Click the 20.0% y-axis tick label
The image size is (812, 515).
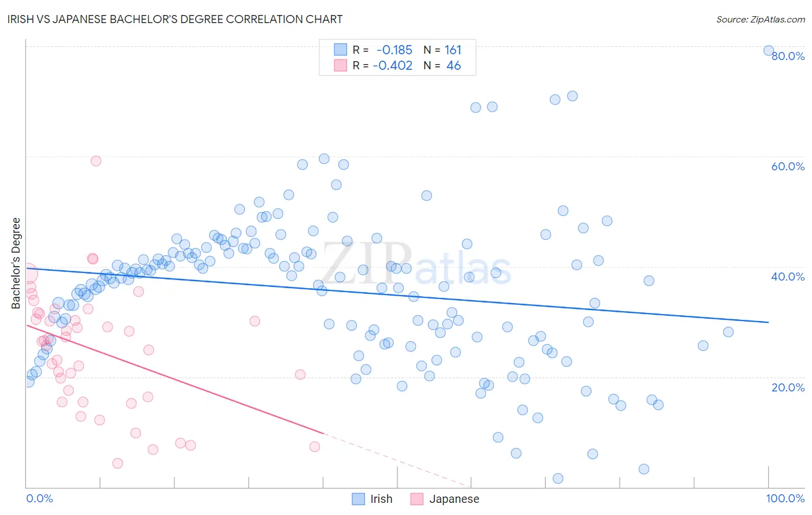click(x=788, y=387)
